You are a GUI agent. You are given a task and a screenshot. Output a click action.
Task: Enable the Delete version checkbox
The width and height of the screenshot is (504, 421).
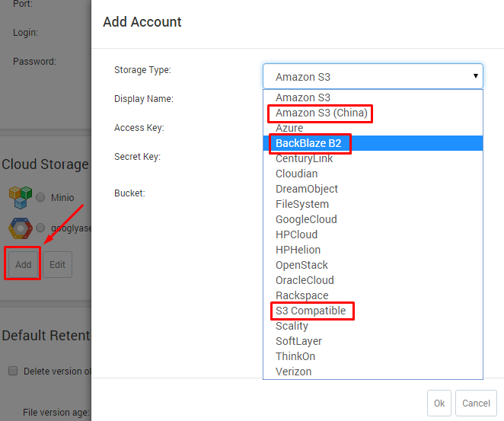point(13,372)
